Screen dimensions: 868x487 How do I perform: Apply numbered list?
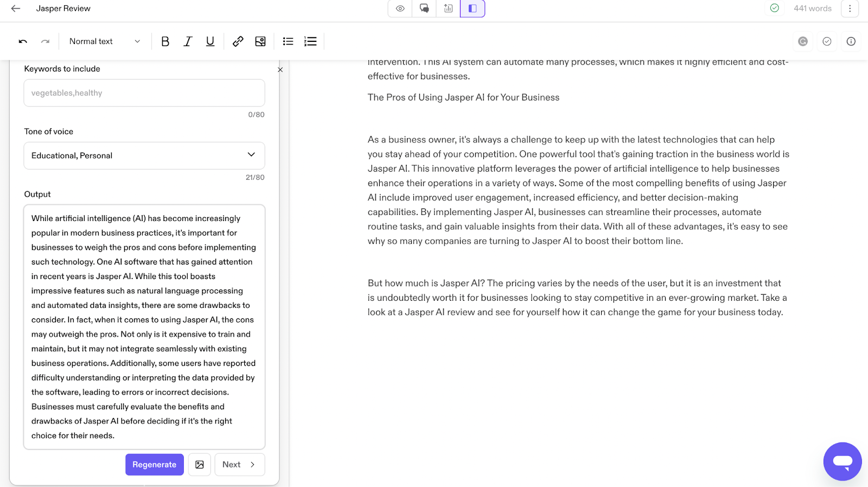310,41
